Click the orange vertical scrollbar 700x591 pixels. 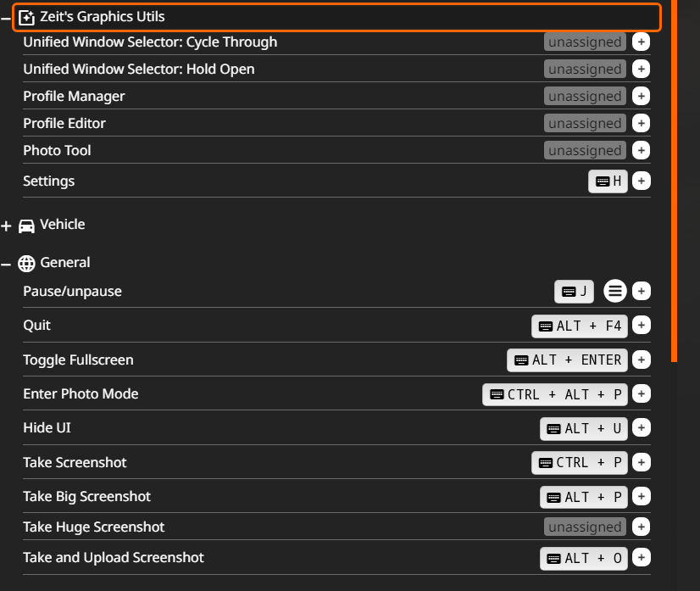(x=675, y=170)
